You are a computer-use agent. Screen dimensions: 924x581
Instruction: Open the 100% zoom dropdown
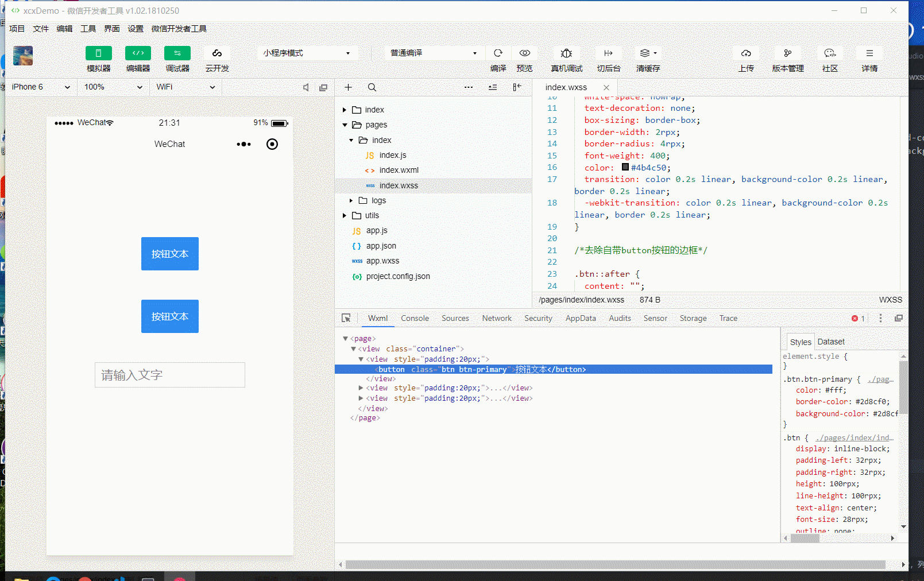113,87
